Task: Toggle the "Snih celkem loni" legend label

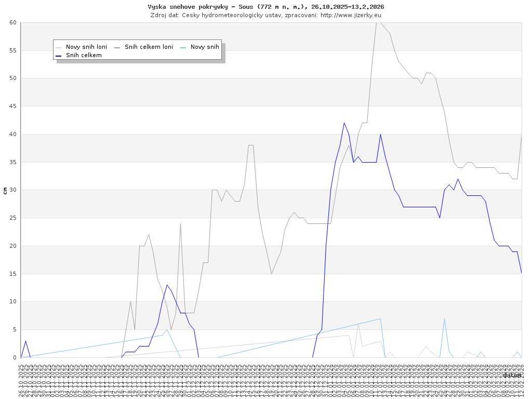Action: (149, 47)
